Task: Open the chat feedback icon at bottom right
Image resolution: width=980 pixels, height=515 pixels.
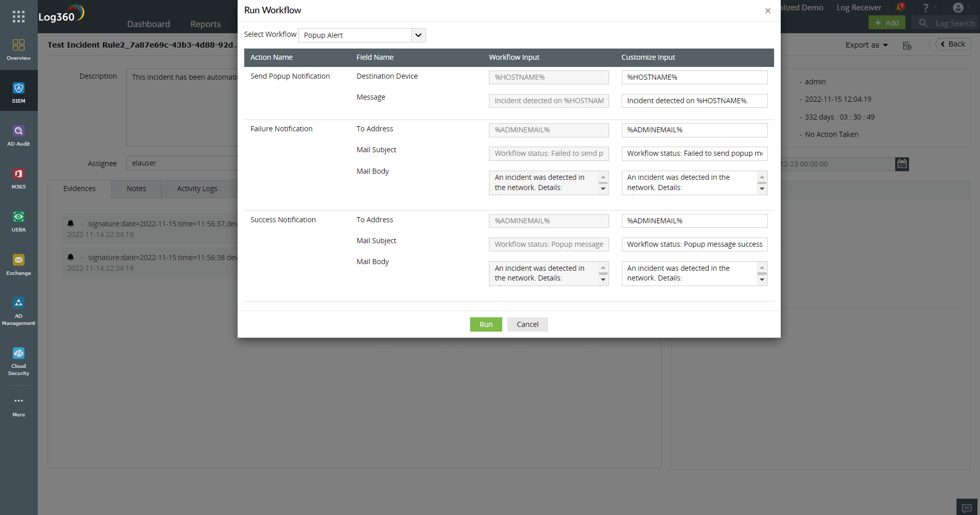Action: pos(967,507)
